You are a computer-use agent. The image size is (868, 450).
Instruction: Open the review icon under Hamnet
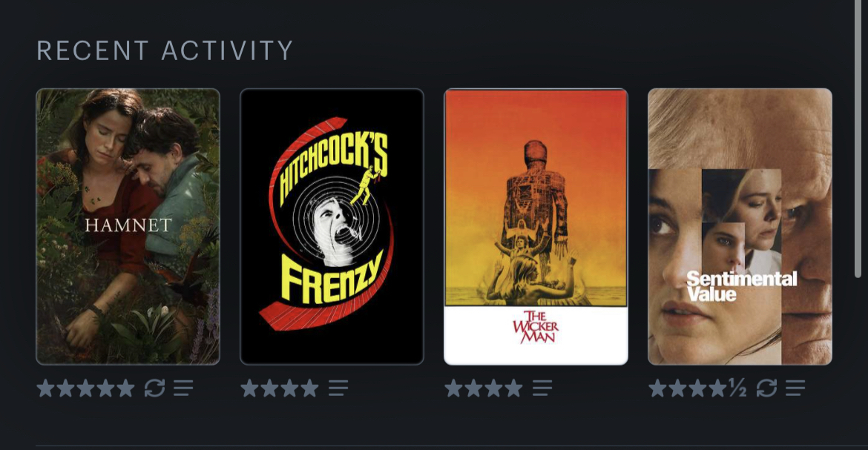pos(183,388)
